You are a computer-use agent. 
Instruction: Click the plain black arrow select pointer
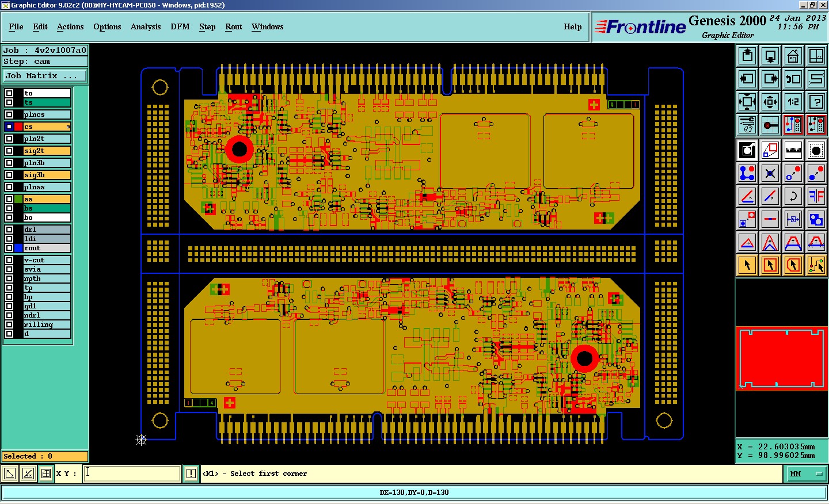point(747,265)
